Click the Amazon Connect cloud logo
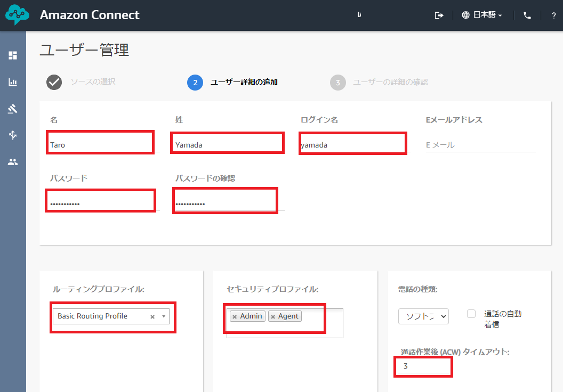Viewport: 563px width, 392px height. tap(17, 15)
